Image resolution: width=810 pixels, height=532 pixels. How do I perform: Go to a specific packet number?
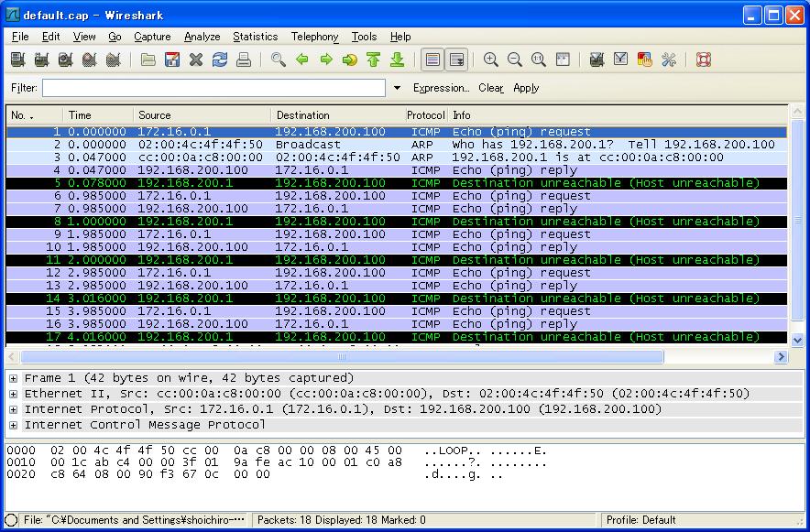point(350,60)
